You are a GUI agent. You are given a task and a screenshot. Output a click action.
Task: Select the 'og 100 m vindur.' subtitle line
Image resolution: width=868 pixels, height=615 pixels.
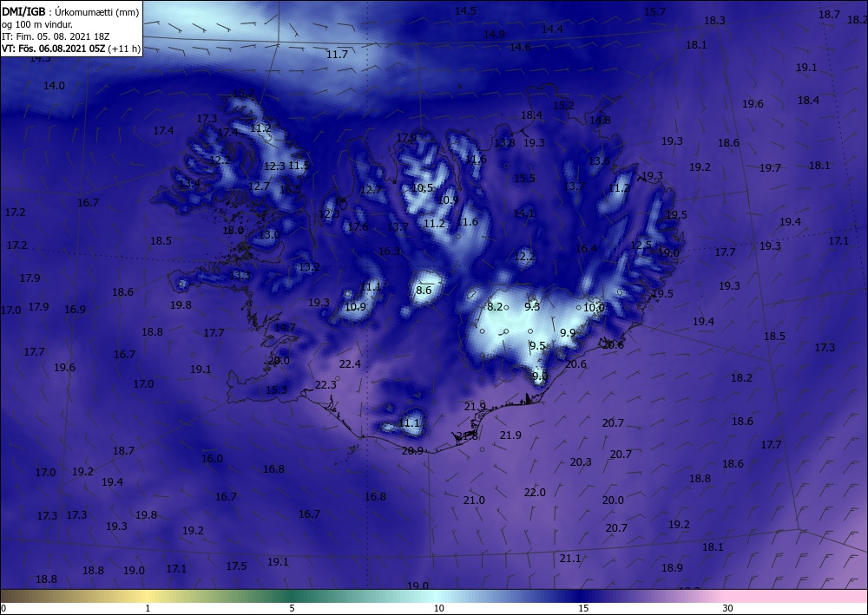(x=37, y=24)
